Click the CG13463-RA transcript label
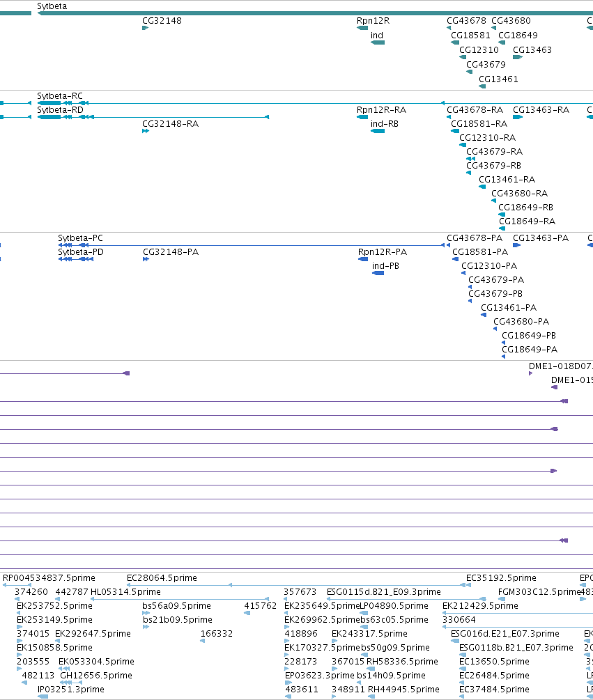 pyautogui.click(x=541, y=110)
